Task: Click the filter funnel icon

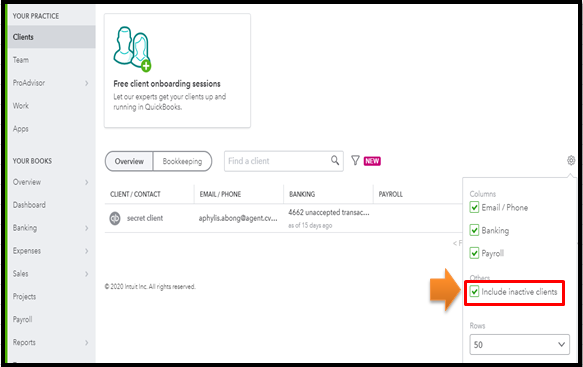Action: coord(355,160)
